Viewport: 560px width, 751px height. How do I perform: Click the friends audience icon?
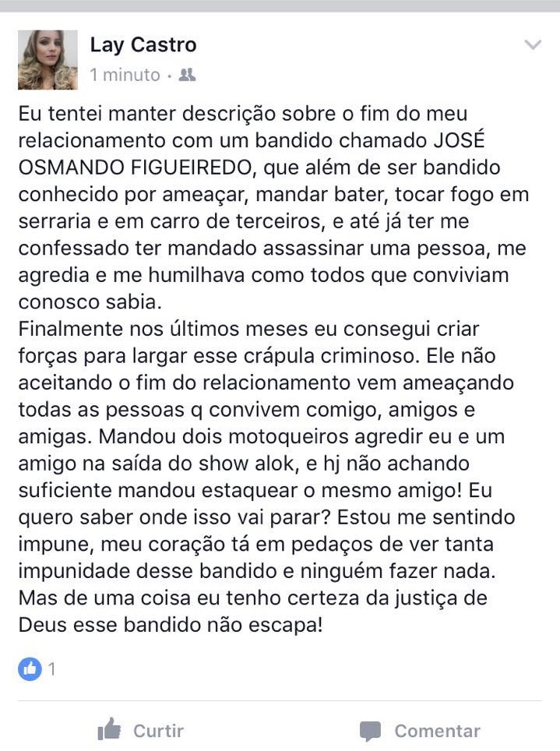[x=187, y=76]
